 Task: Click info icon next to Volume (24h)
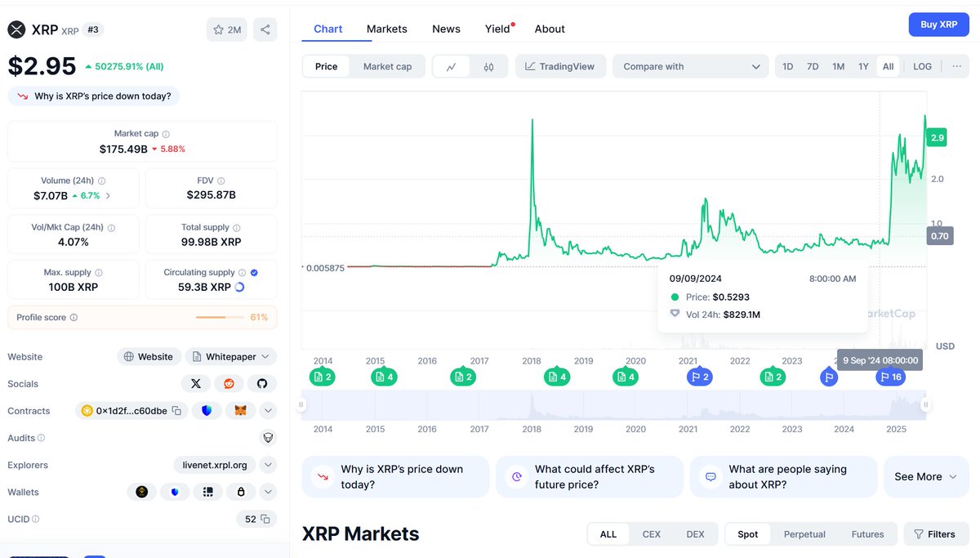tap(101, 181)
